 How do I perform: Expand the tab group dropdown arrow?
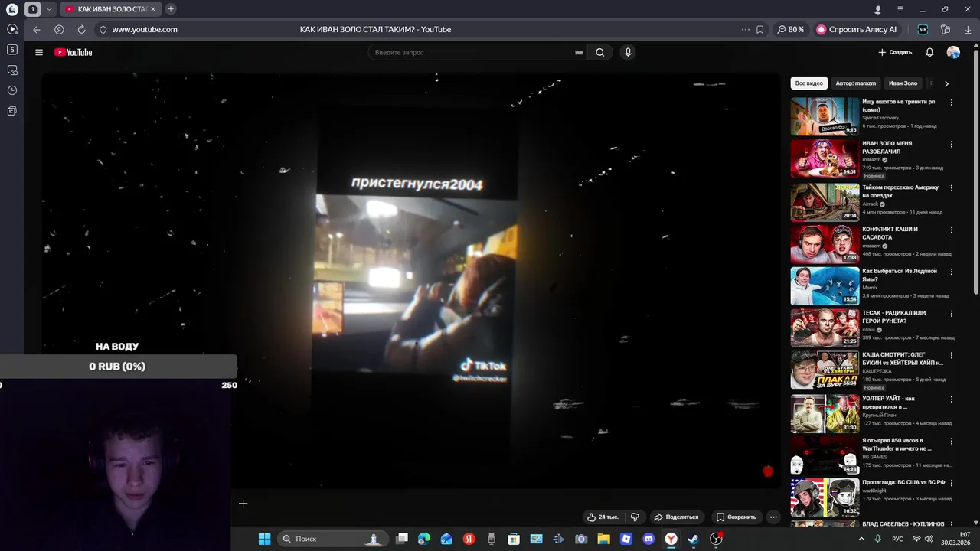[49, 9]
